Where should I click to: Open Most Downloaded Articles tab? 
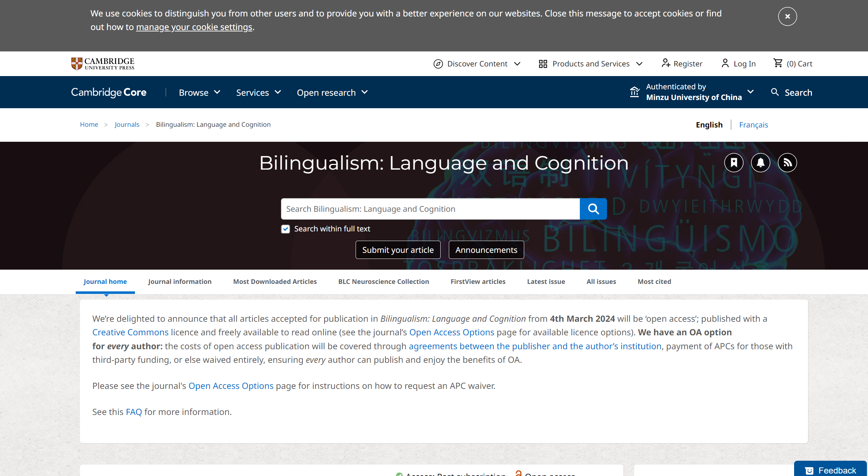click(x=275, y=281)
